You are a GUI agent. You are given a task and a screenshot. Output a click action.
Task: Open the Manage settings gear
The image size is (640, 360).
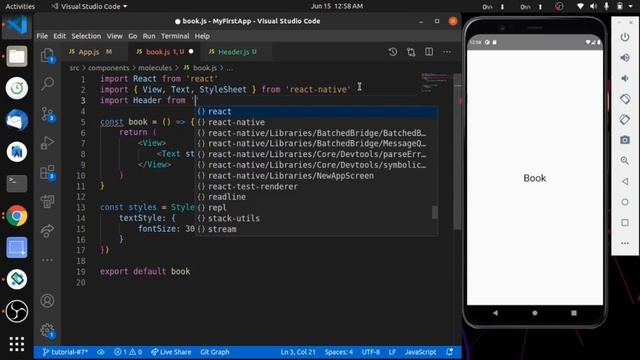pos(47,330)
